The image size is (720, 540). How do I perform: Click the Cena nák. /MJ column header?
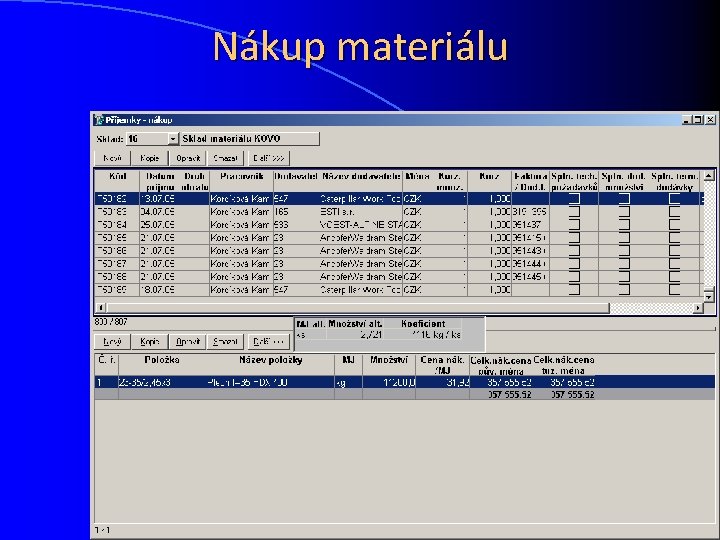443,365
